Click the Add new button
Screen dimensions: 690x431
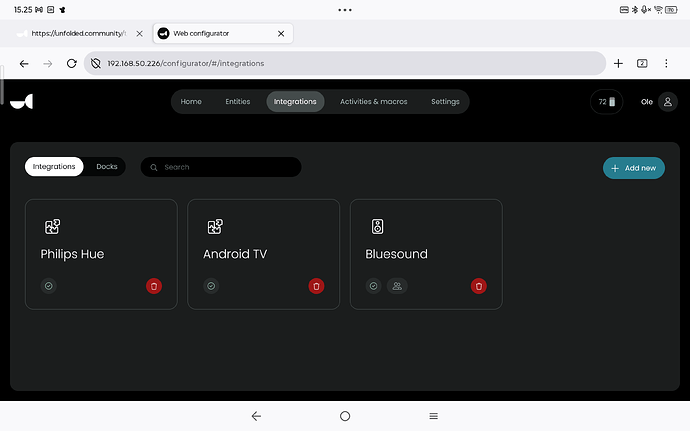point(634,168)
